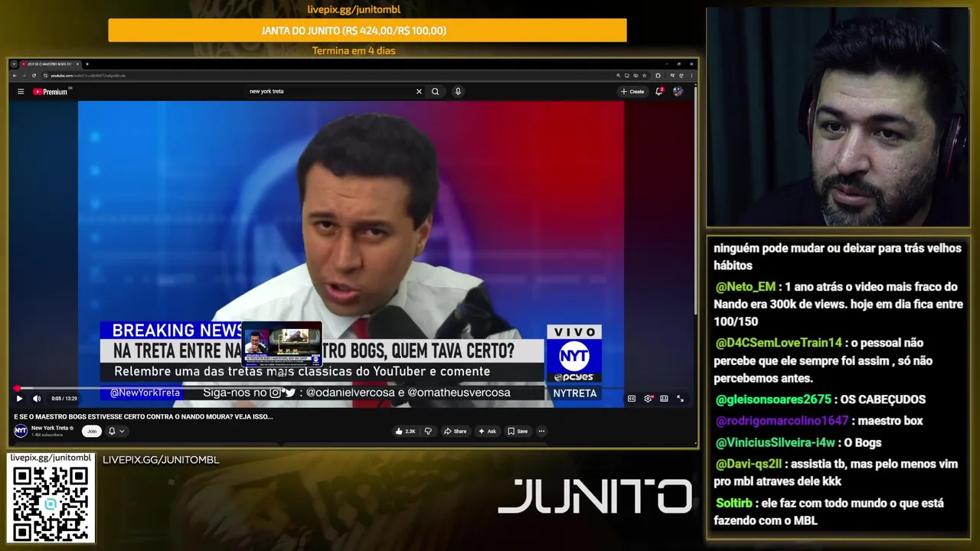Enter fullscreen on the video player
The width and height of the screenshot is (980, 551).
tap(680, 398)
